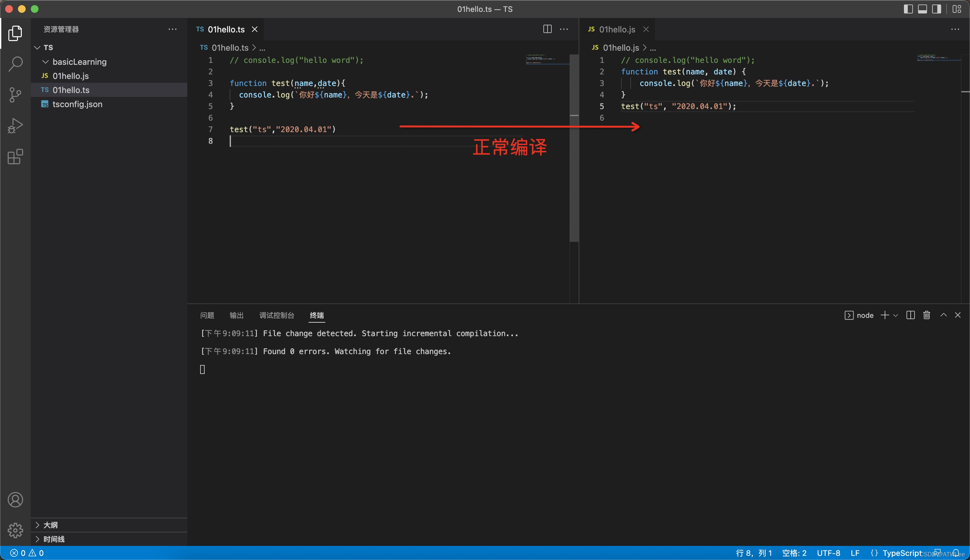Click the 01hello.js minimap

939,58
